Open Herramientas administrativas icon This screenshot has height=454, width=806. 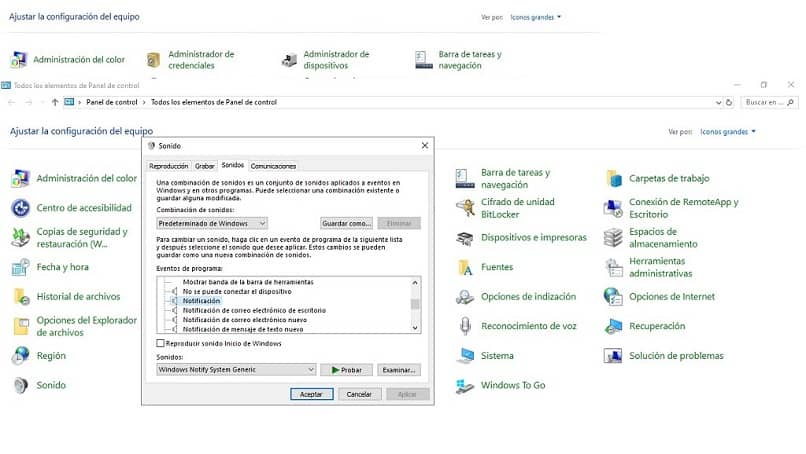pyautogui.click(x=613, y=267)
